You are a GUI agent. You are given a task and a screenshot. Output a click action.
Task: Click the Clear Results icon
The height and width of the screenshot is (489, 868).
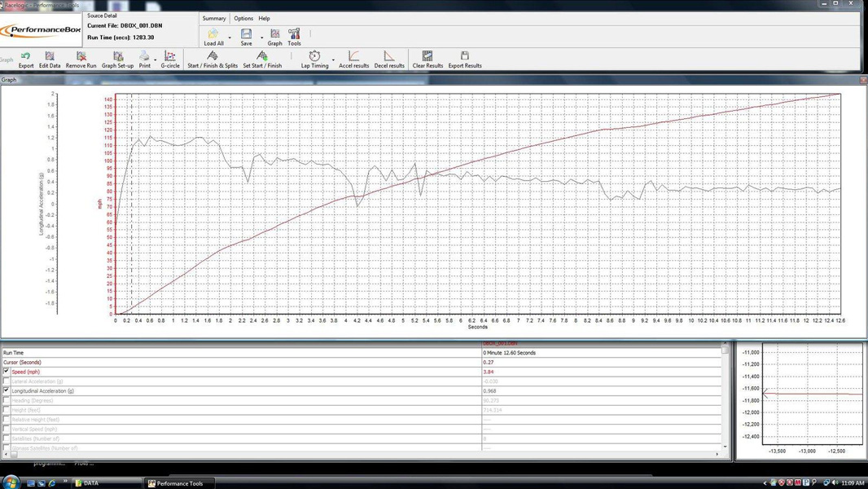click(427, 59)
